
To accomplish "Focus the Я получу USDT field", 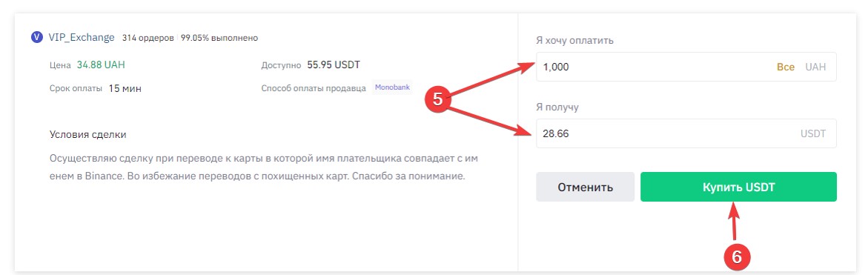I will coord(686,133).
